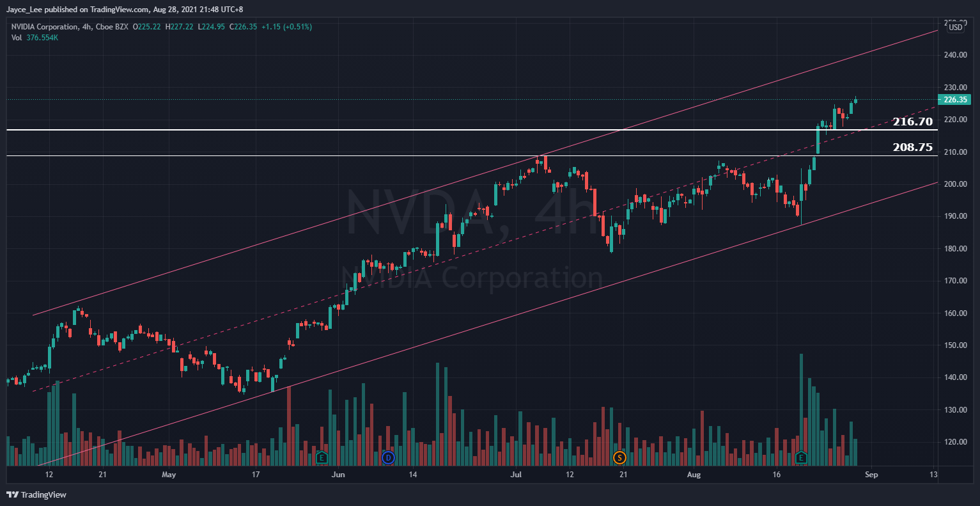Screen dimensions: 980x506
Task: Click the 150.00 price axis label
Action: pyautogui.click(x=955, y=345)
